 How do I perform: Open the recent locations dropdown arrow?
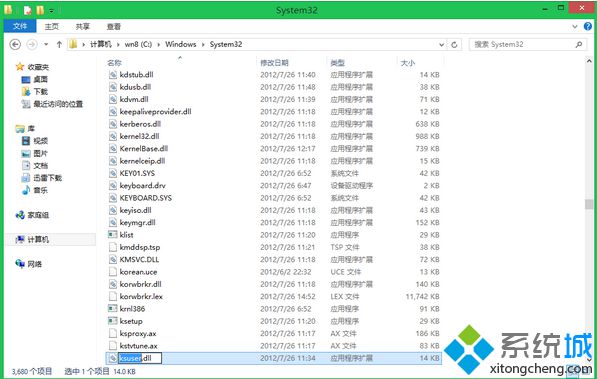[46, 45]
